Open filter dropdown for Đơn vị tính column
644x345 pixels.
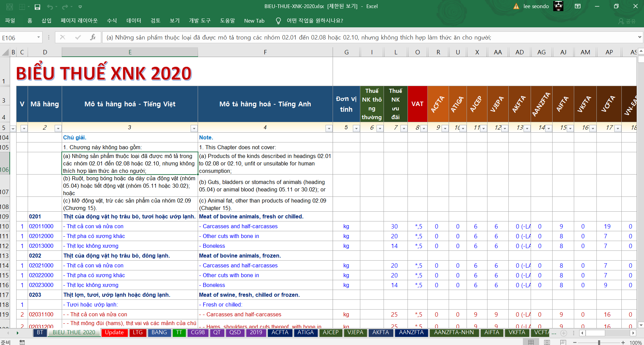point(356,128)
